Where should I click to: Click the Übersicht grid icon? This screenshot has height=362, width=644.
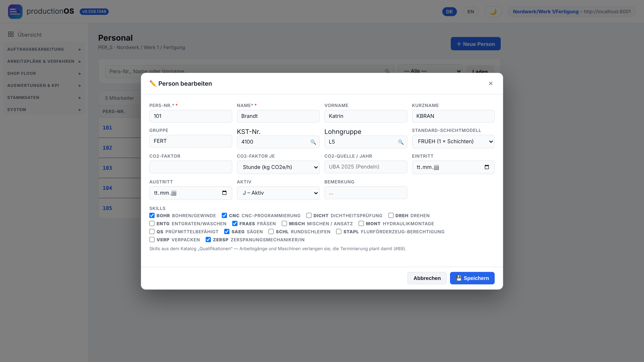pyautogui.click(x=11, y=34)
